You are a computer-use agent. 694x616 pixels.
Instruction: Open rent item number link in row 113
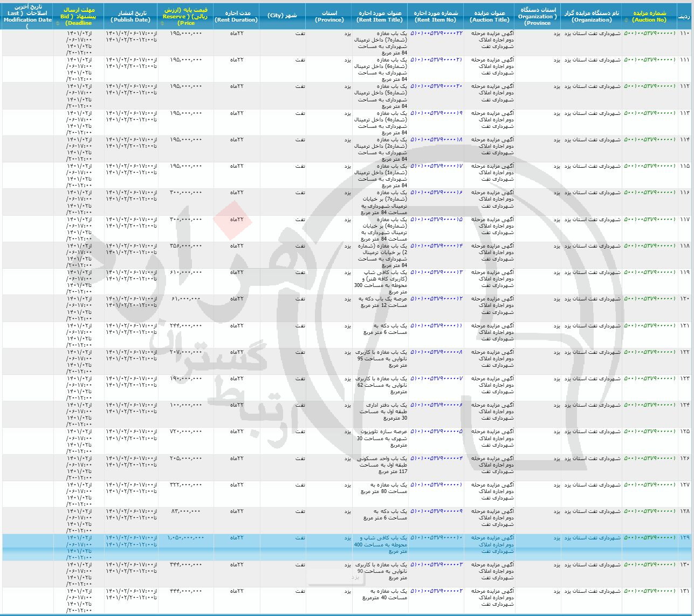coord(437,113)
